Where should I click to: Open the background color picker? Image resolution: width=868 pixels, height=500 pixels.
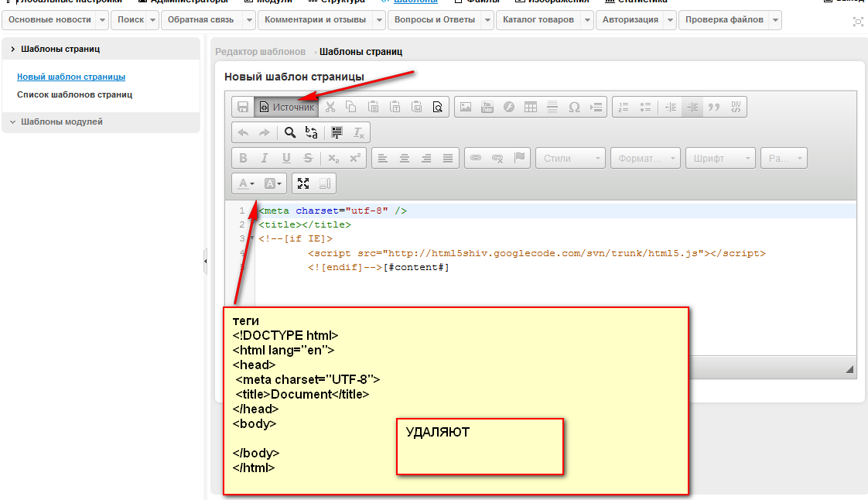[x=272, y=183]
